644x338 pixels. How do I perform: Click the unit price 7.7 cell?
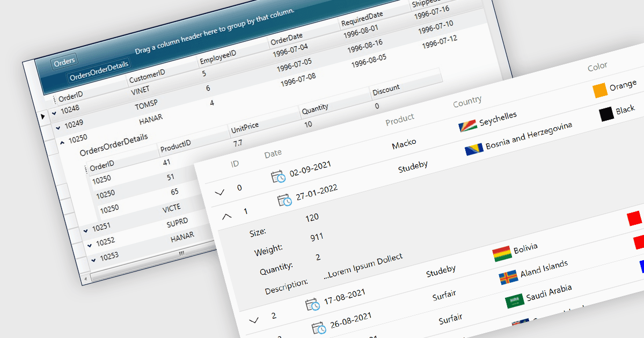pyautogui.click(x=238, y=143)
